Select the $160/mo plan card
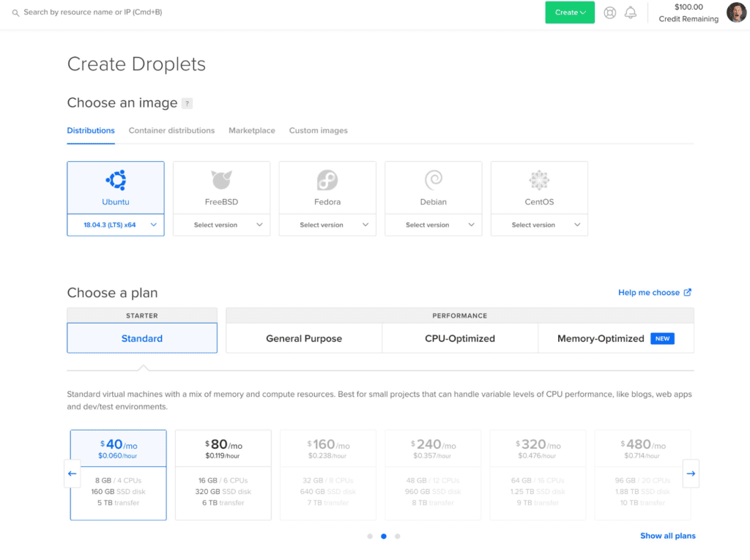Viewport: 750px width, 560px height. [x=328, y=475]
